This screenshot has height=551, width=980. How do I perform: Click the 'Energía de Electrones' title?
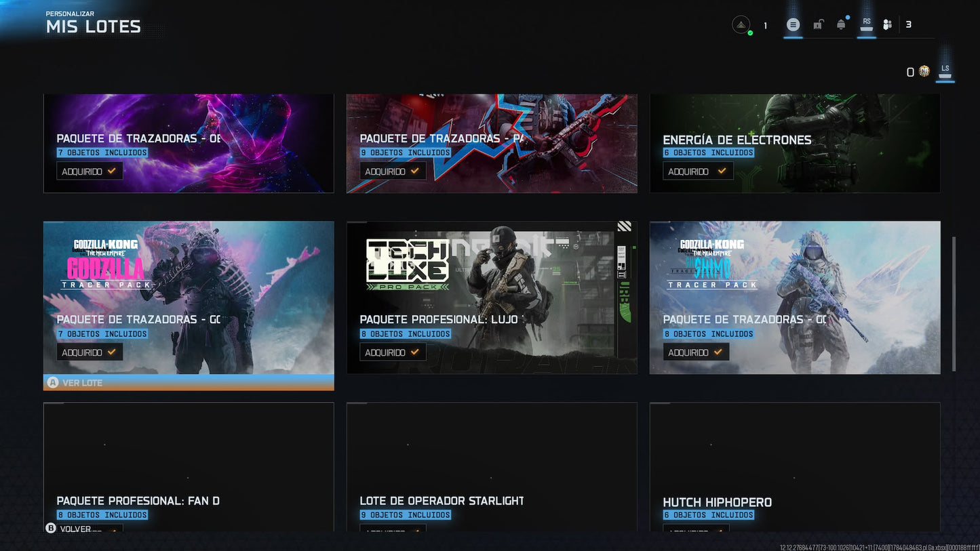click(737, 140)
